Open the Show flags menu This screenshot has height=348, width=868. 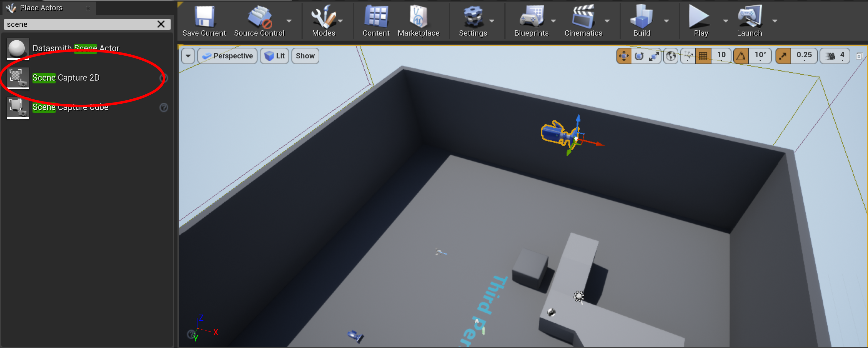305,56
